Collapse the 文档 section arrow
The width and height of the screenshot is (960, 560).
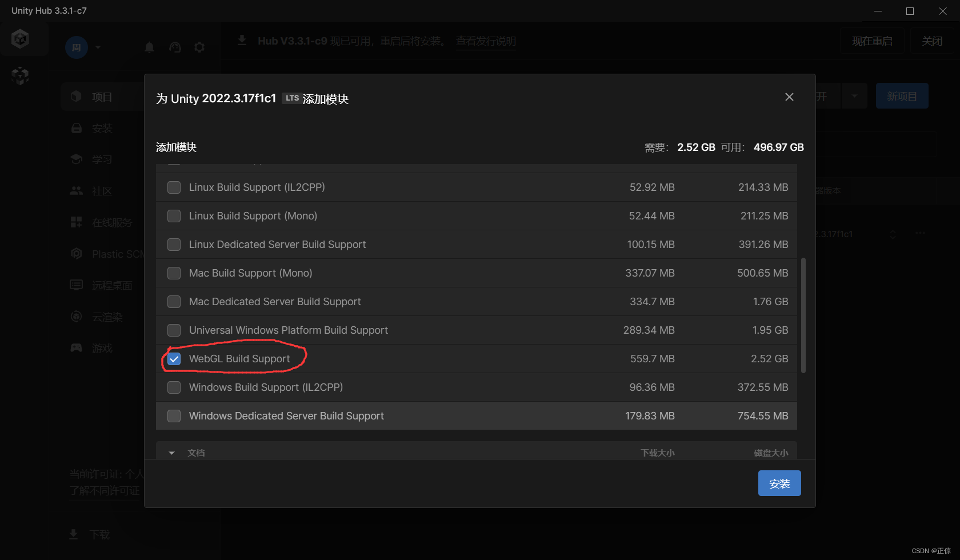coord(171,453)
